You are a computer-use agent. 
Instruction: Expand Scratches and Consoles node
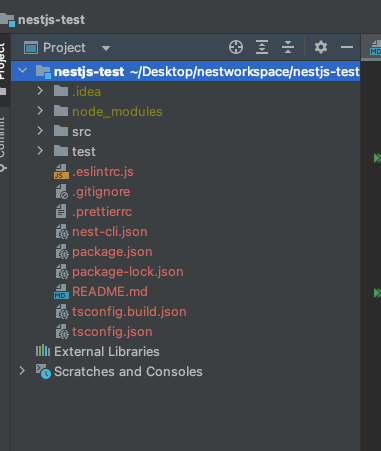click(x=22, y=371)
